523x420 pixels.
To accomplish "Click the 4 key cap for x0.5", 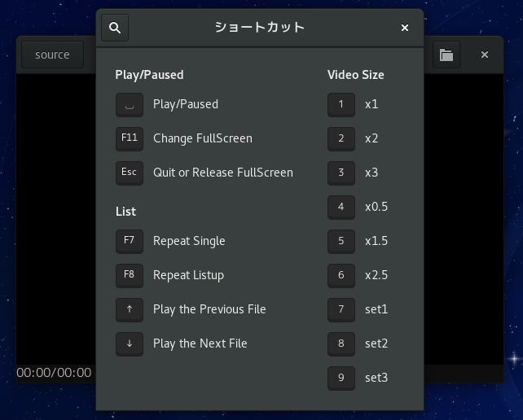I will point(341,208).
